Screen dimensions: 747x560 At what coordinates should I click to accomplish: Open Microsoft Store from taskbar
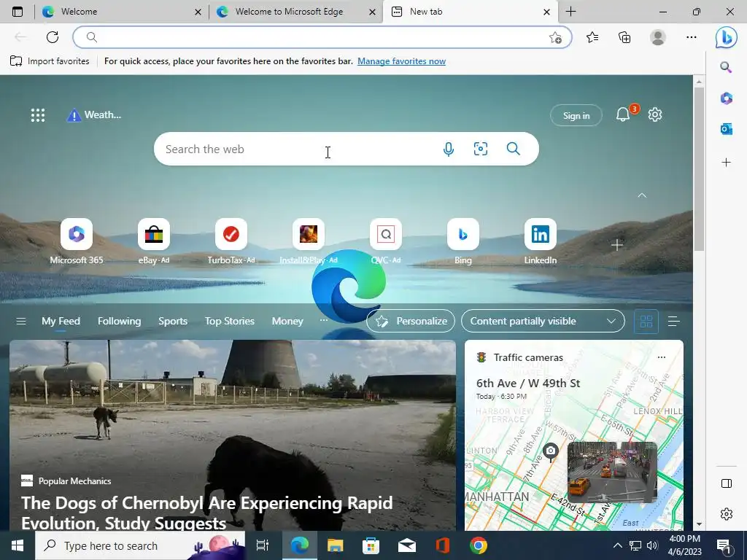371,545
